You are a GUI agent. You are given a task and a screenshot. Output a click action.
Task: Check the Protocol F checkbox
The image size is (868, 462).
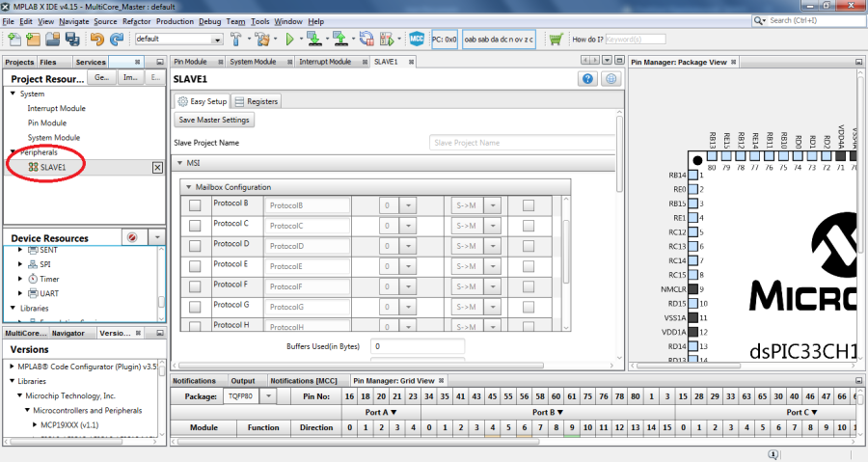pos(195,286)
